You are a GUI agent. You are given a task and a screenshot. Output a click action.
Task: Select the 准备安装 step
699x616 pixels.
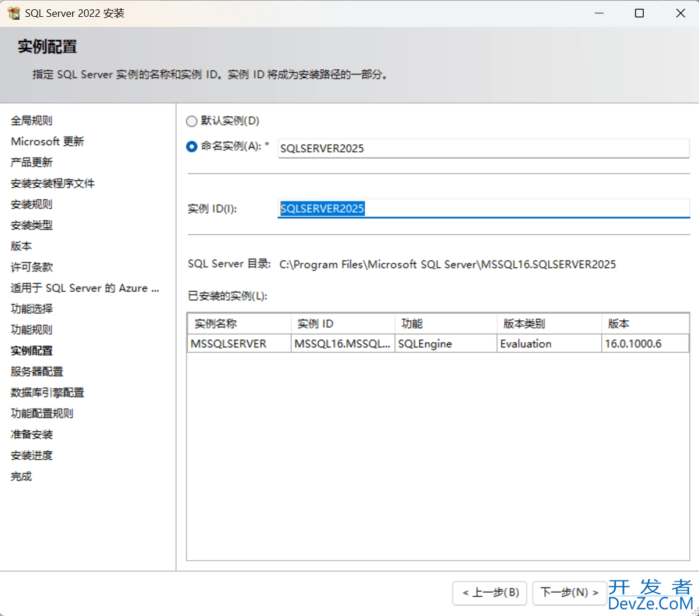coord(31,434)
